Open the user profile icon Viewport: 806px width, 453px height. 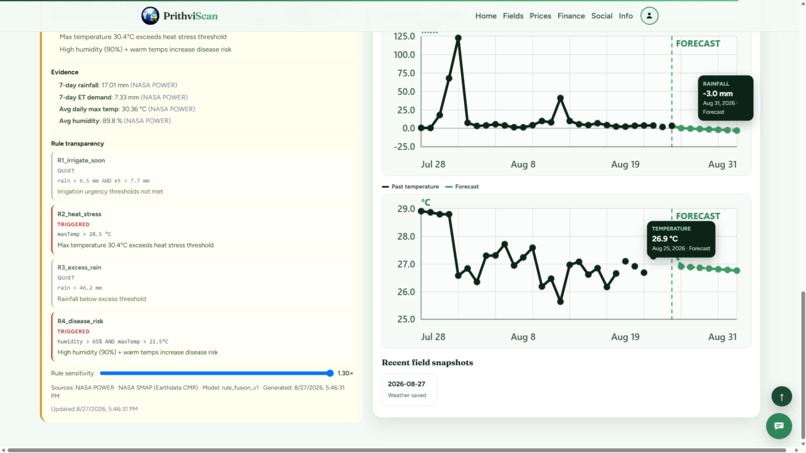(x=649, y=16)
